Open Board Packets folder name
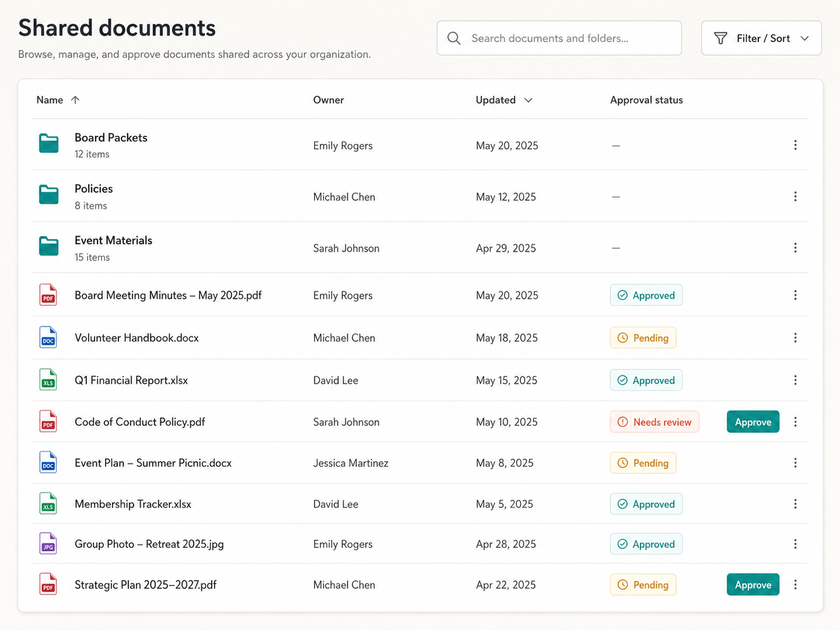 coord(111,137)
